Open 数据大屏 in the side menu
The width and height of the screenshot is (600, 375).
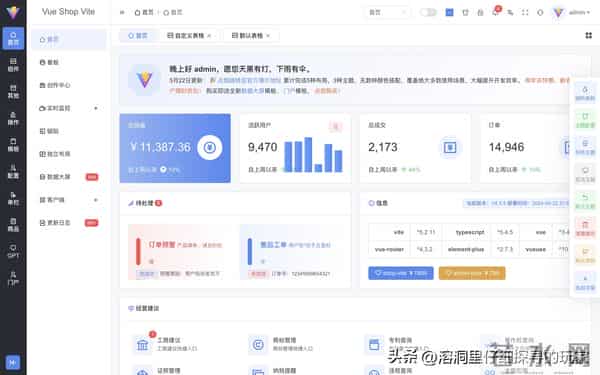click(x=68, y=177)
